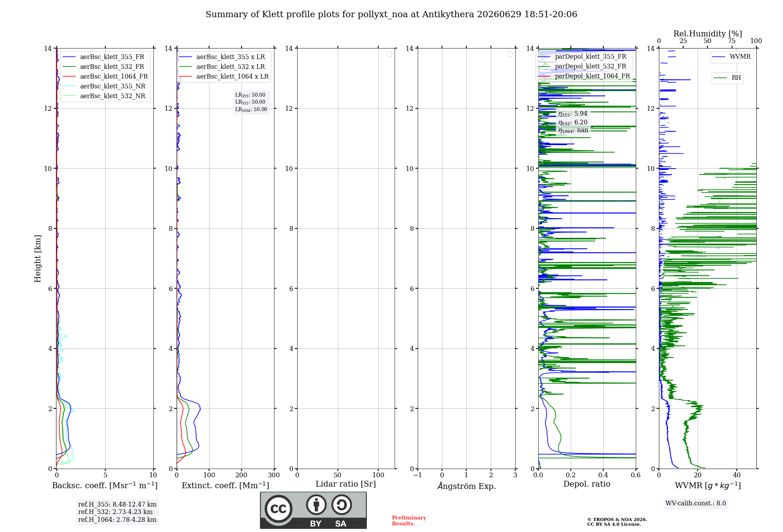783x532 pixels.
Task: Click the η355: 5.94 annotation
Action: (573, 114)
